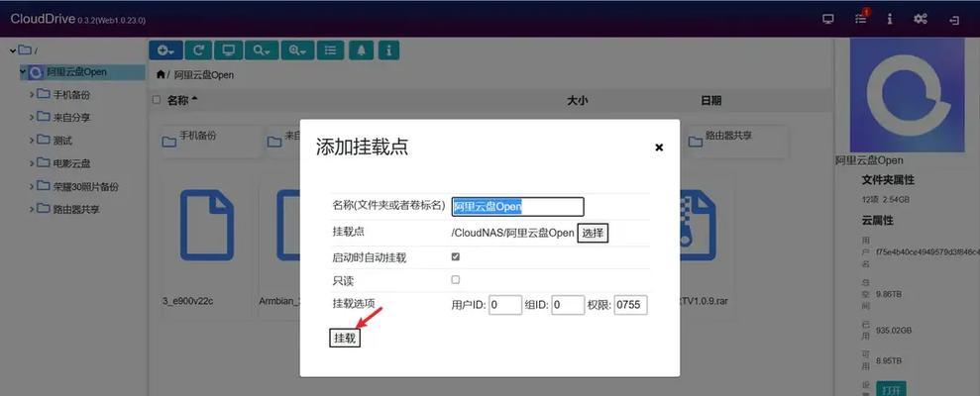Click the name input field 阿里云盘Open
This screenshot has width=980, height=396.
tap(517, 207)
